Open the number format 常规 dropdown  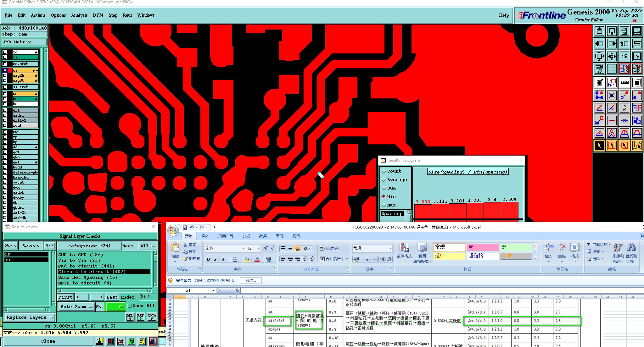point(390,248)
